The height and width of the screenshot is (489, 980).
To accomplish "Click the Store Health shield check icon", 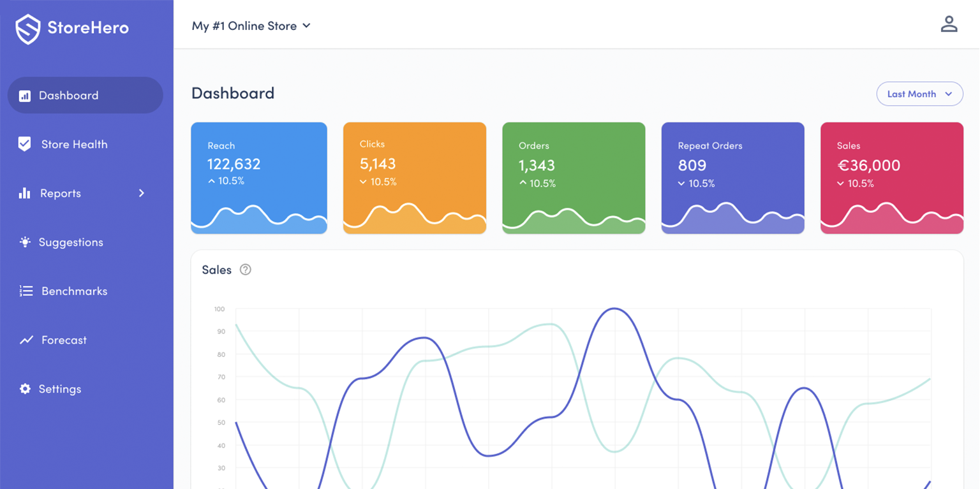I will (x=24, y=144).
